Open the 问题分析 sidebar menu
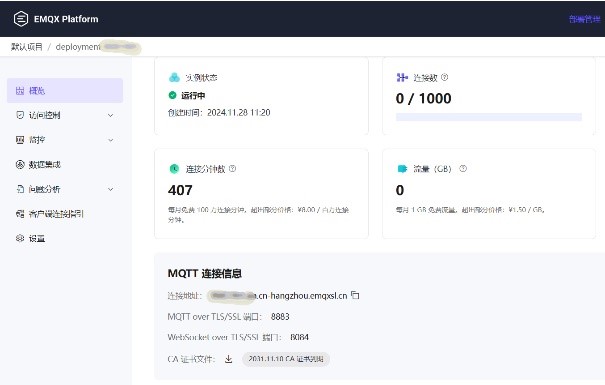The image size is (605, 385). [x=65, y=189]
